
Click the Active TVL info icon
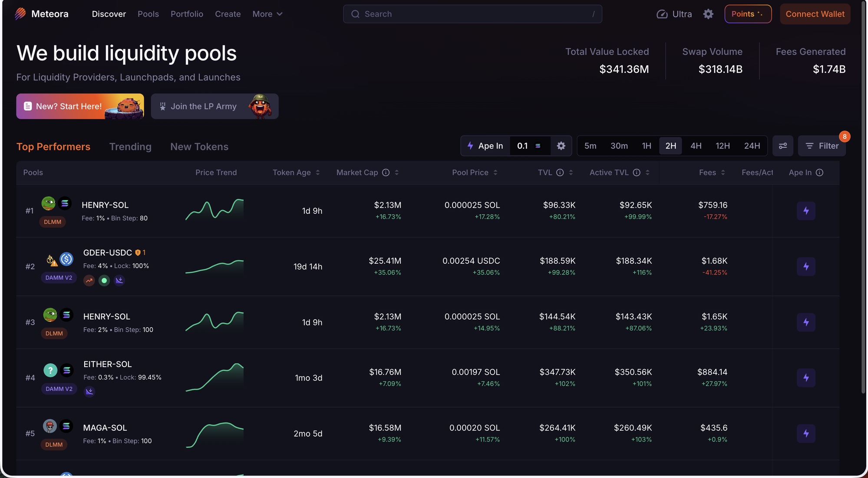(x=637, y=173)
